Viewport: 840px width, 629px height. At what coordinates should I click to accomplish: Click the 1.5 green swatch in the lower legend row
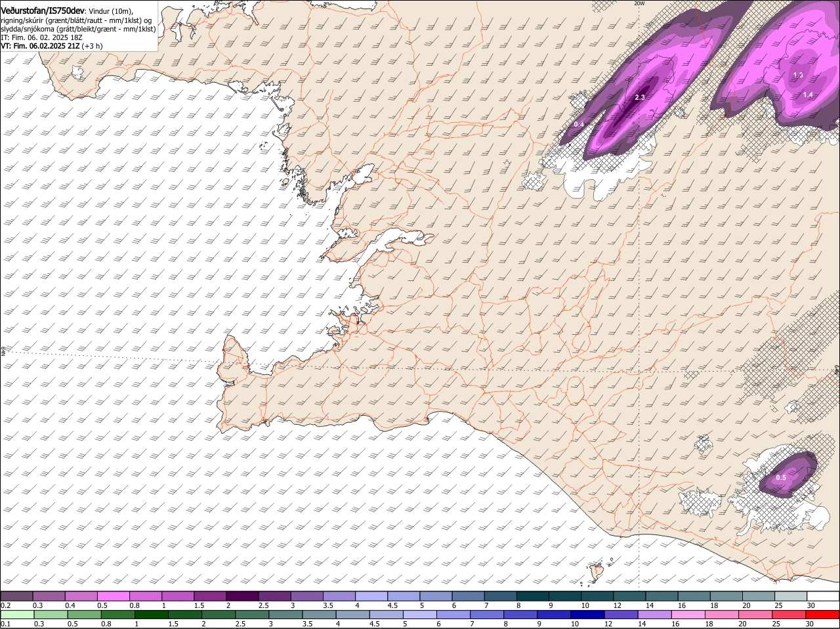pos(185,615)
